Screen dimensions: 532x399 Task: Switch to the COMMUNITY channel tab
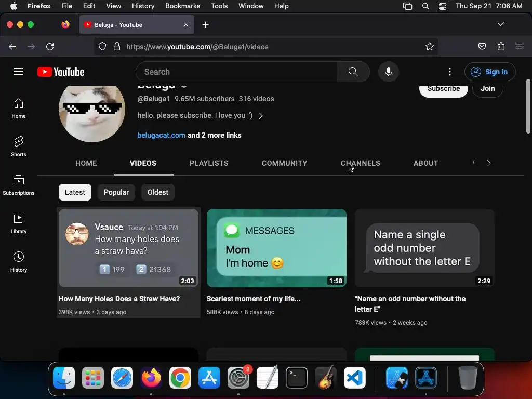tap(284, 163)
